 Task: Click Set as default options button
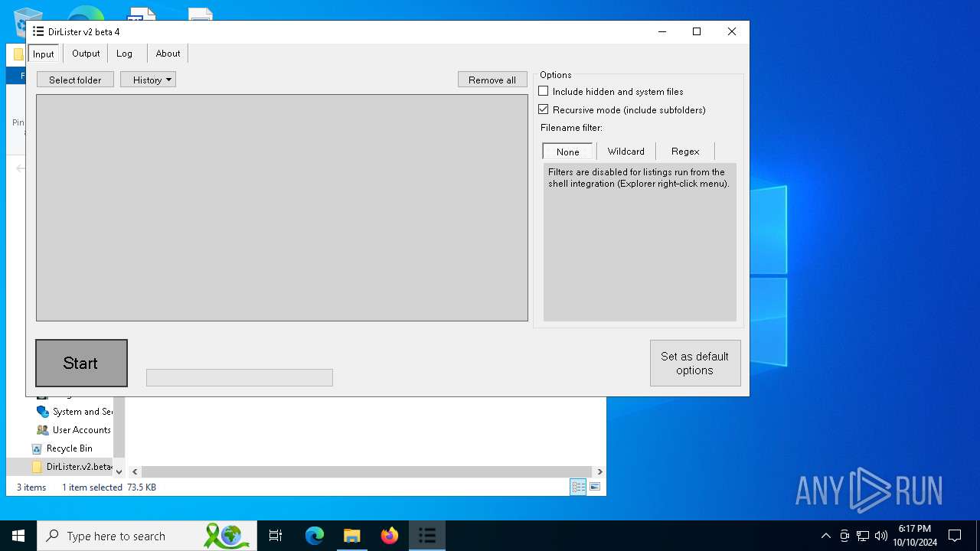(695, 363)
